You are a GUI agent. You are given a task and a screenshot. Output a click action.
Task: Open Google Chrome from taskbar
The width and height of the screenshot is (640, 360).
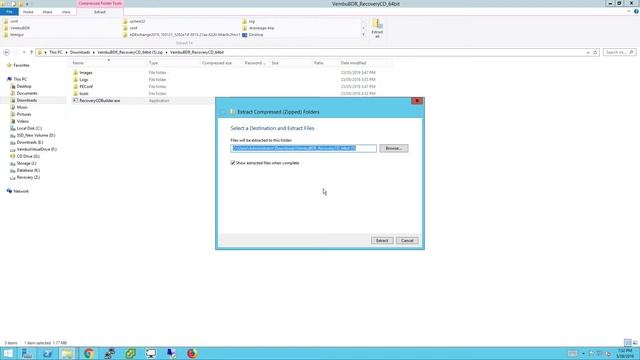[89, 353]
